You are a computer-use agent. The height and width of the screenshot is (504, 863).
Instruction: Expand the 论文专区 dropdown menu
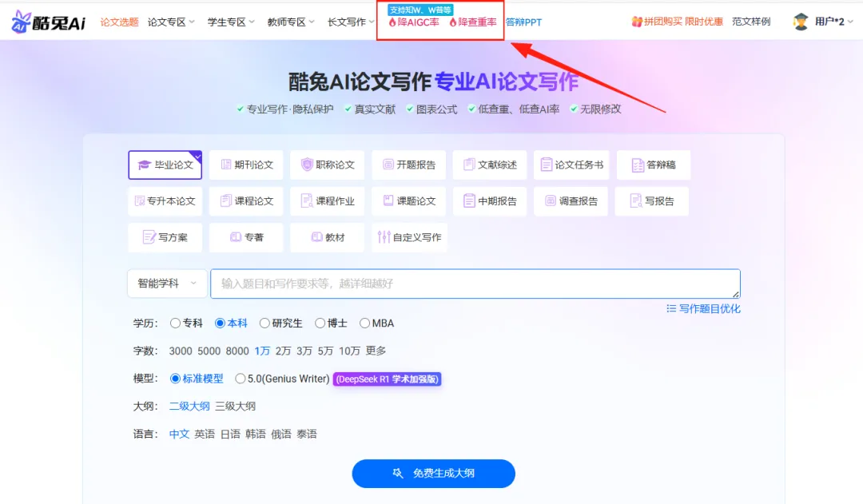(171, 22)
